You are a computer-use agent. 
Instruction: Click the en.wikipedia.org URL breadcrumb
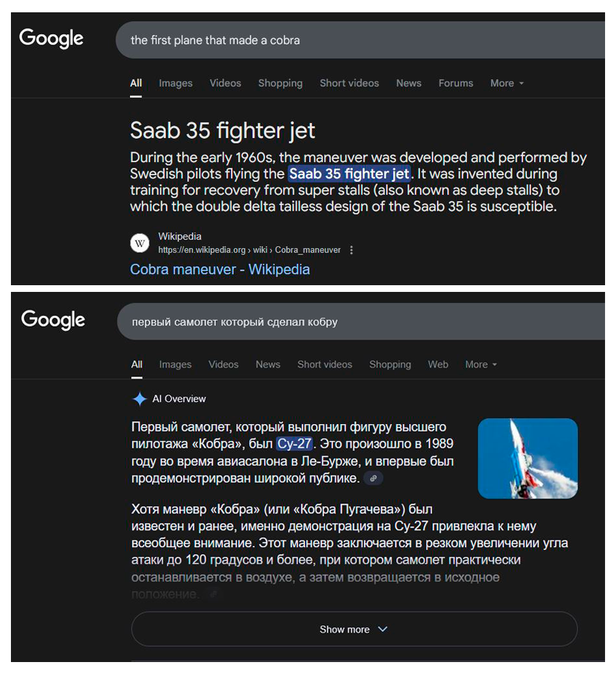[249, 250]
